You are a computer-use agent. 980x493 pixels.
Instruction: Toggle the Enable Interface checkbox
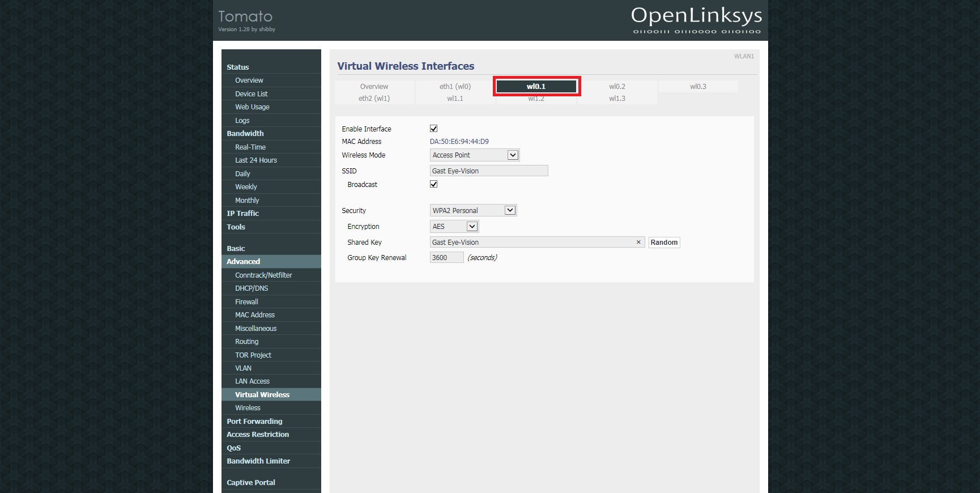coord(433,129)
